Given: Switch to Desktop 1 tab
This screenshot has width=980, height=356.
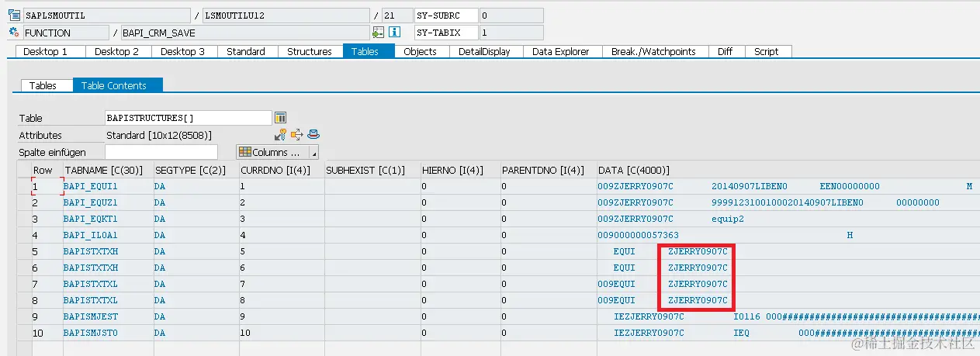Looking at the screenshot, I should tap(45, 51).
